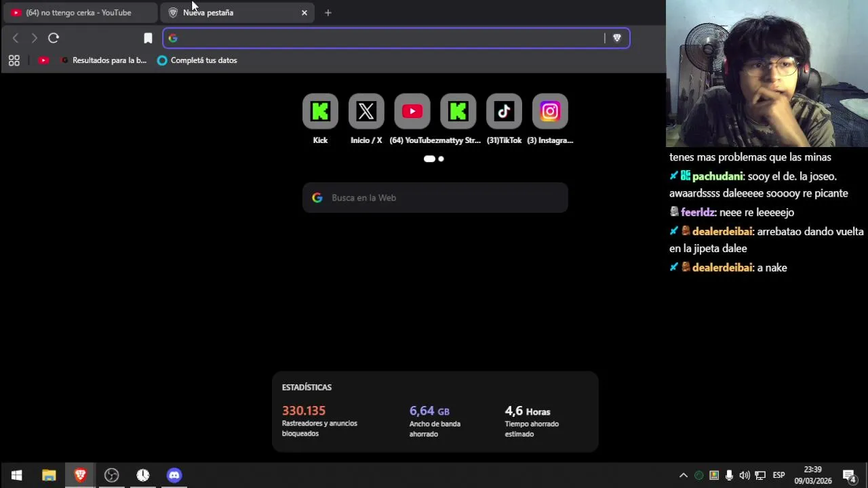Open the Inicio / X shortcut tile

(x=366, y=111)
